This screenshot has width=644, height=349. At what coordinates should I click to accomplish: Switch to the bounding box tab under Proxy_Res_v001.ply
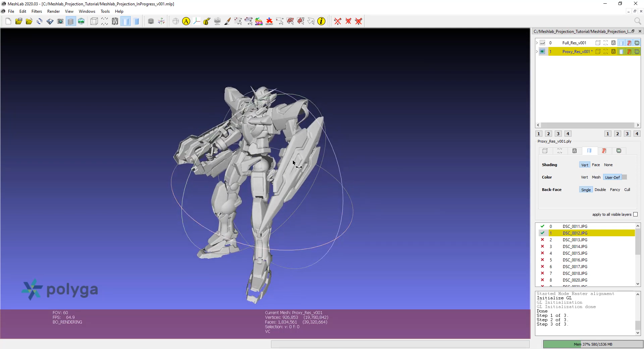[x=545, y=151]
